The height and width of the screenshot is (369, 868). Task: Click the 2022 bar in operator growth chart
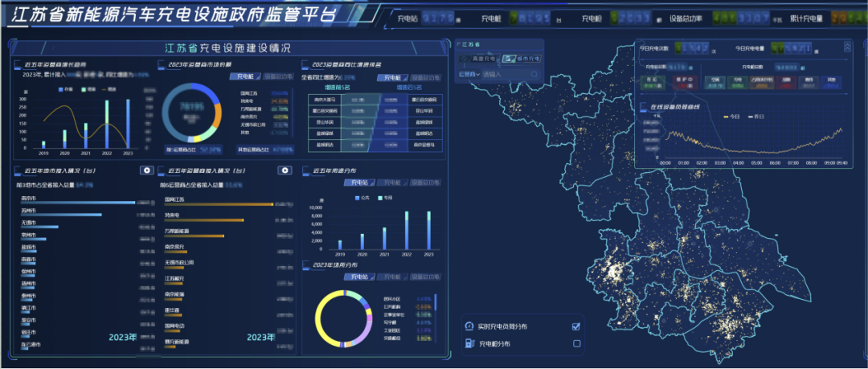(x=107, y=124)
